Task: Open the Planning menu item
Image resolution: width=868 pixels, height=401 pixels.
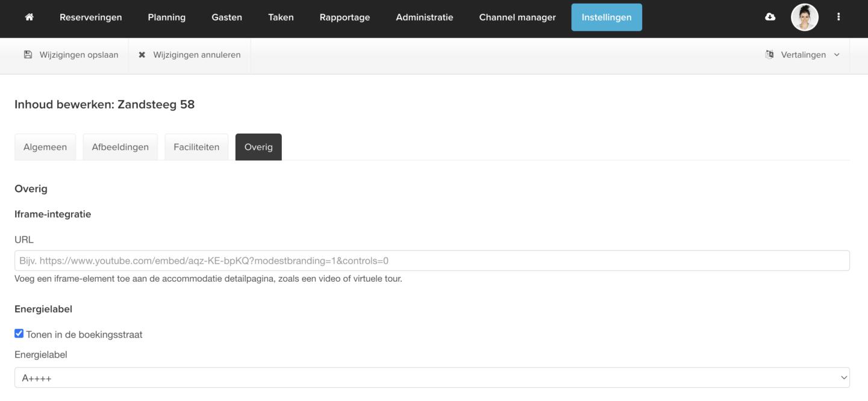Action: coord(166,17)
